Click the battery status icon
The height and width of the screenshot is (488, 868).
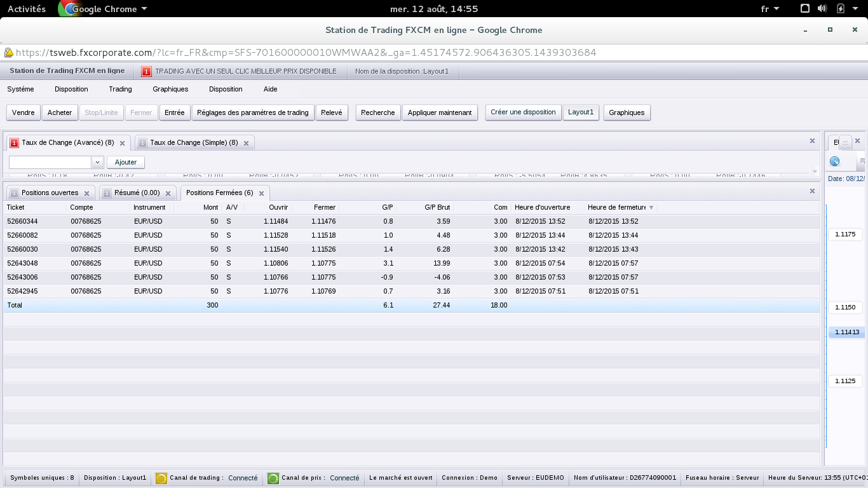[841, 9]
